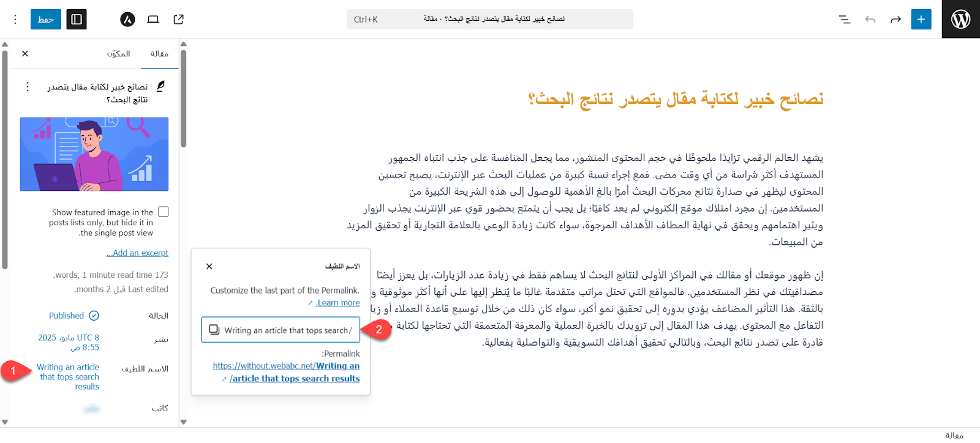Click the undo arrow icon
Image resolution: width=980 pixels, height=443 pixels.
pyautogui.click(x=870, y=20)
